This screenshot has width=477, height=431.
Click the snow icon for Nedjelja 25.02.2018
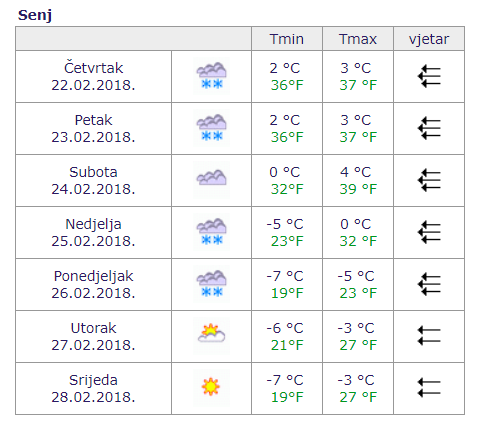(x=211, y=232)
